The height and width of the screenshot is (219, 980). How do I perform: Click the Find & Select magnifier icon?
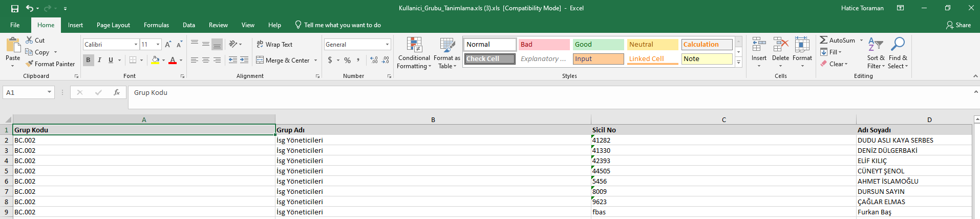click(898, 45)
